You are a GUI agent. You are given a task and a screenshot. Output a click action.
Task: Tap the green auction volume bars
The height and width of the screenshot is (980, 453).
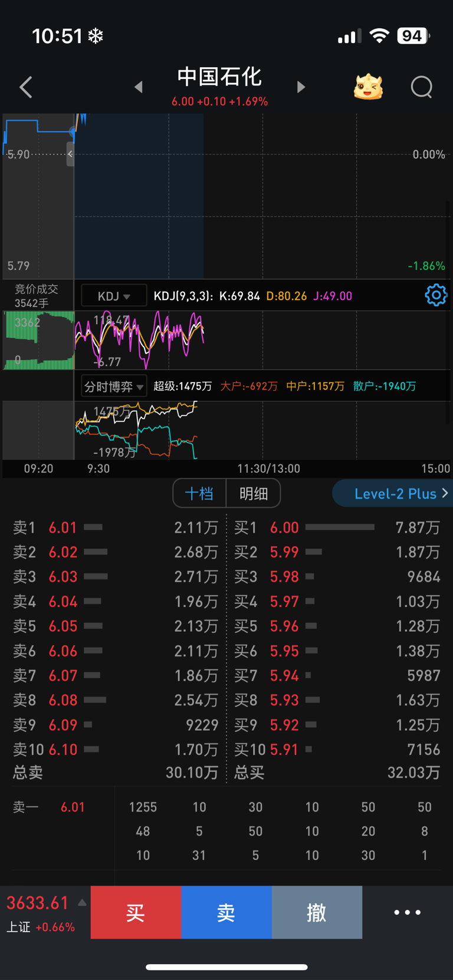39,341
